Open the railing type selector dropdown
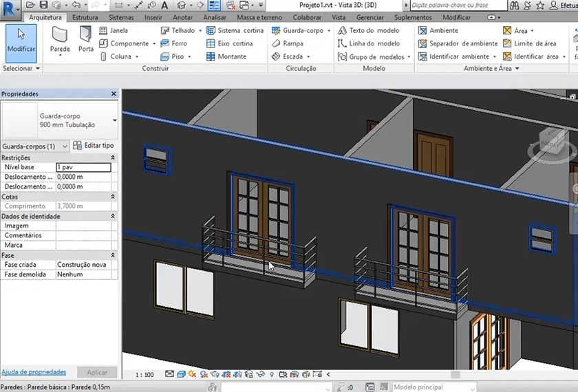Screen dimensions: 578x392 tap(114, 120)
